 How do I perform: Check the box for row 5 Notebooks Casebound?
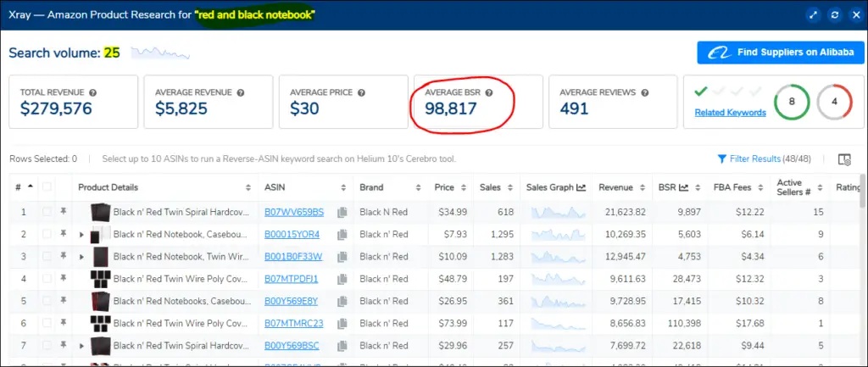tap(47, 301)
